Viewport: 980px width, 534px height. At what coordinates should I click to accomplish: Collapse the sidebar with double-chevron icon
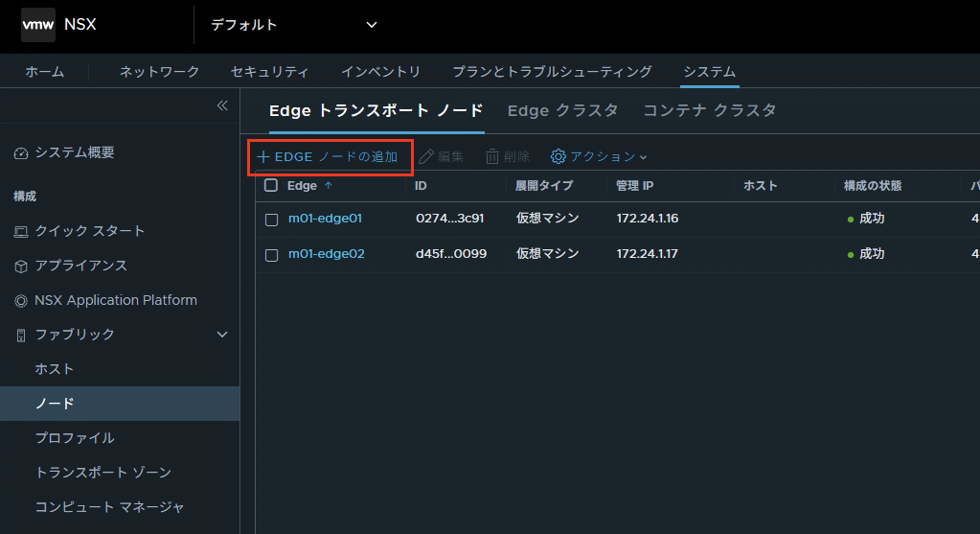point(222,105)
